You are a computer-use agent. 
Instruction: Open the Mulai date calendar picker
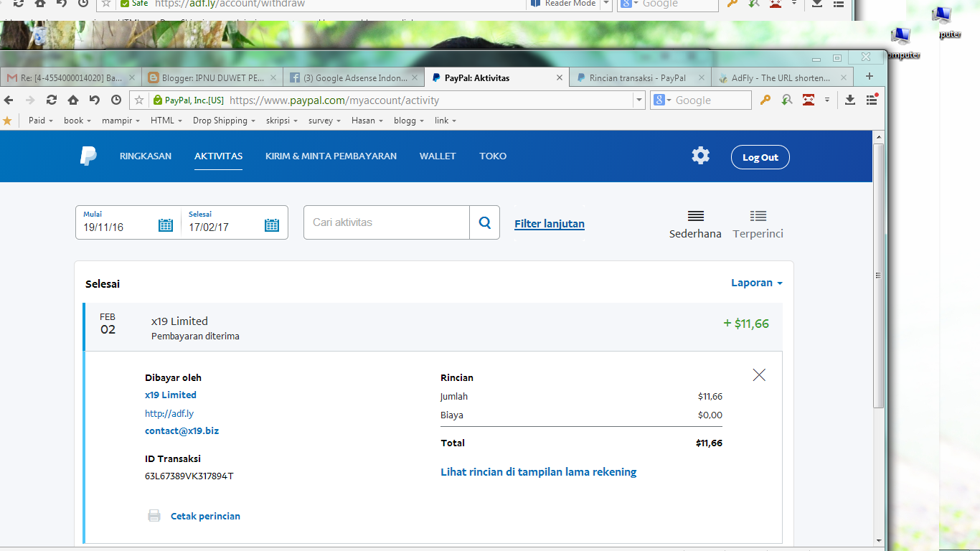point(166,225)
